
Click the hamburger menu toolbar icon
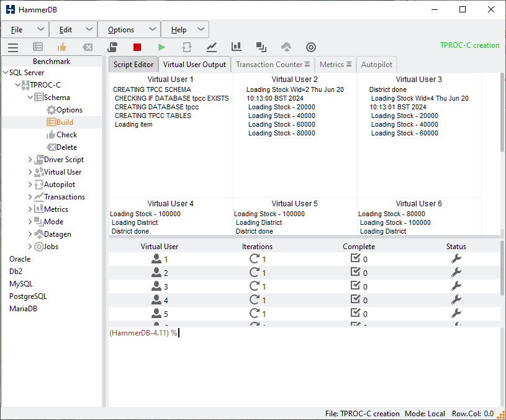coord(13,47)
